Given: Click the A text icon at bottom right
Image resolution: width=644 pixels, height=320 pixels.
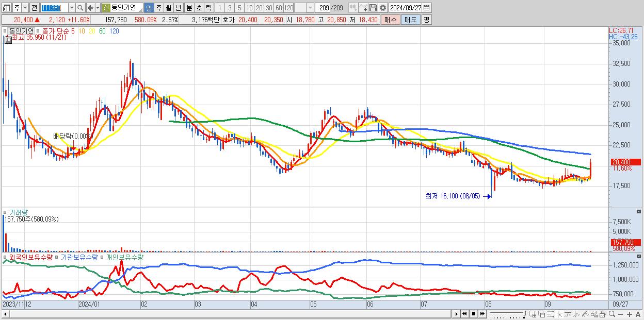Looking at the screenshot, I should click(638, 314).
